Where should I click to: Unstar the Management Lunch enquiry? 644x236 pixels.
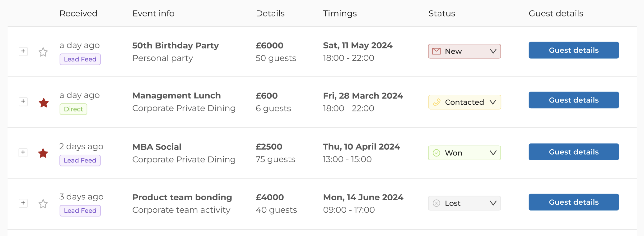[44, 102]
